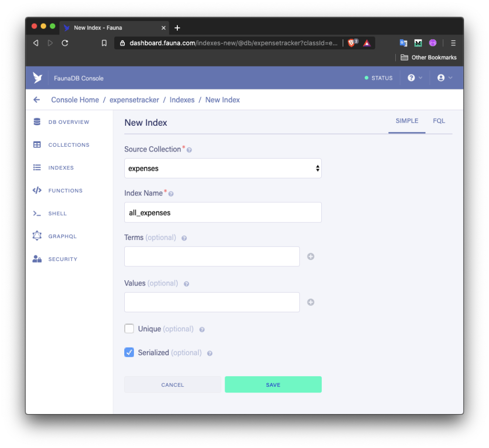Open the Indexes section from the sidebar
This screenshot has width=489, height=448.
pyautogui.click(x=60, y=168)
